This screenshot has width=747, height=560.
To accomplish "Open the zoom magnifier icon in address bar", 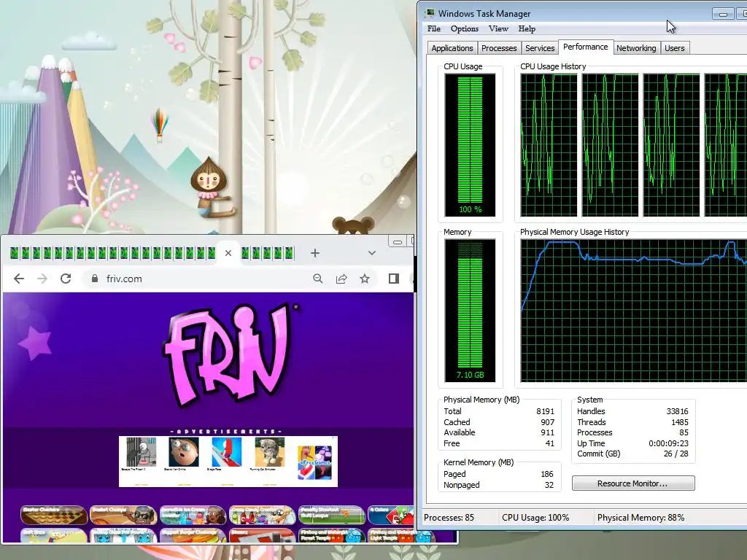I will 318,279.
